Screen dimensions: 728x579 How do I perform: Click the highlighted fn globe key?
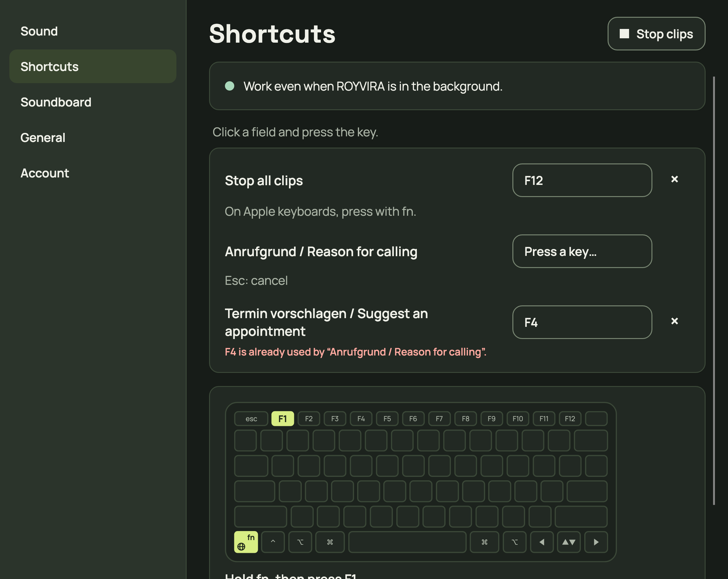click(246, 542)
